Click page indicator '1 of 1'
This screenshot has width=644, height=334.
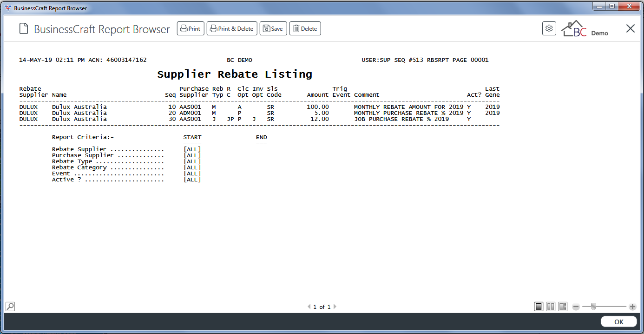click(x=322, y=307)
